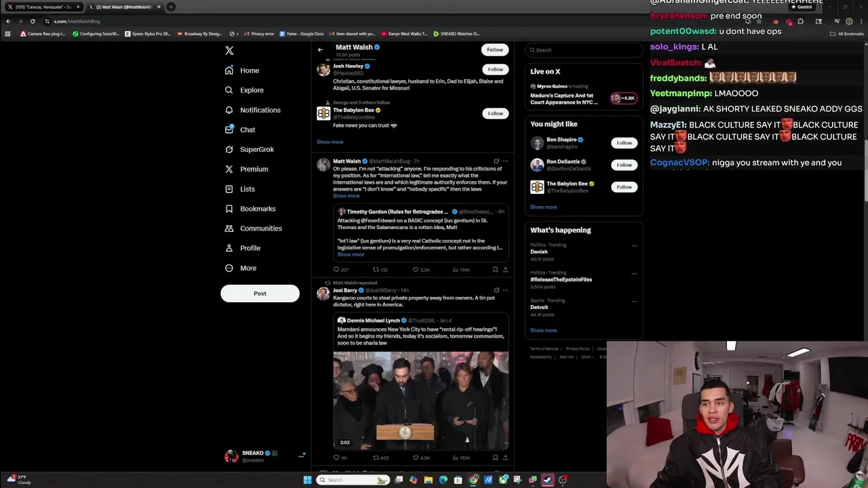Follow Matt Walsh from the header

click(x=495, y=49)
